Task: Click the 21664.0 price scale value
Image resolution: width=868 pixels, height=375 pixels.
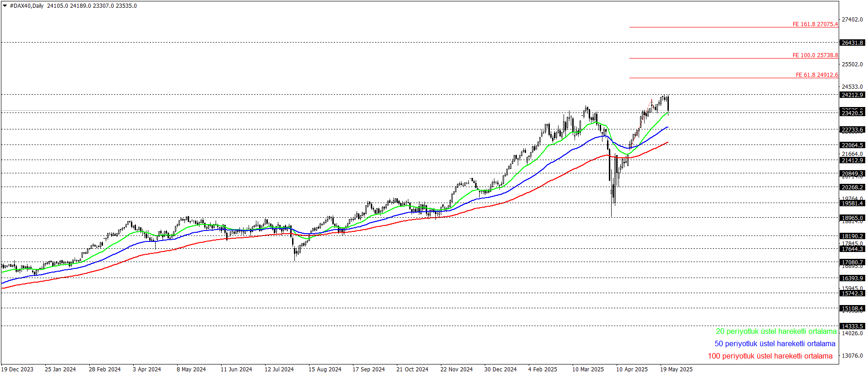Action: coord(852,154)
